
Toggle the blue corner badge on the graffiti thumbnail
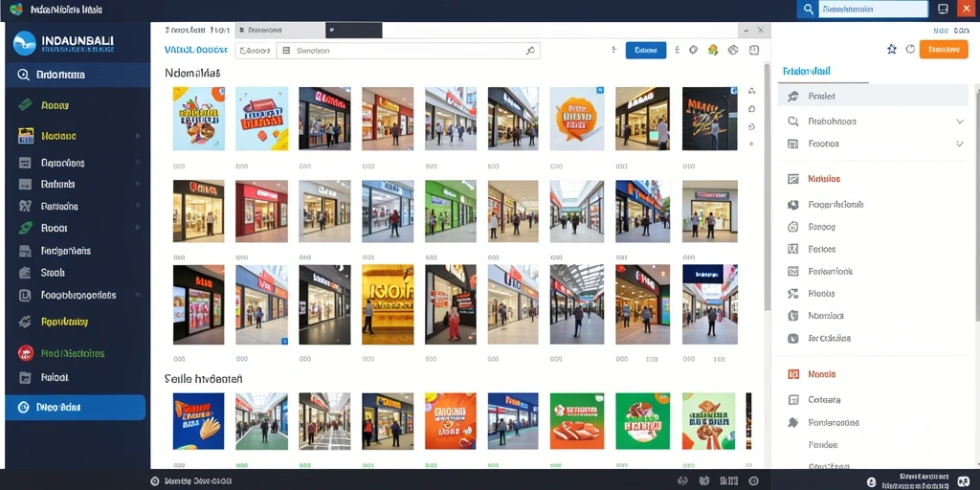pos(733,91)
